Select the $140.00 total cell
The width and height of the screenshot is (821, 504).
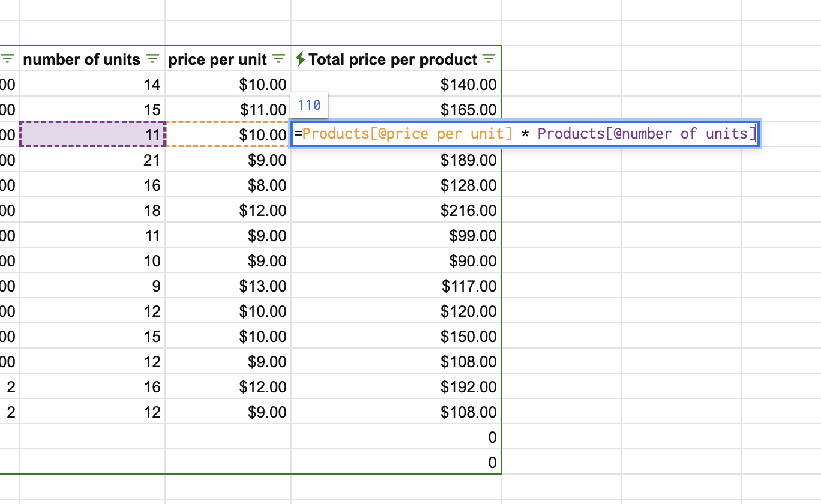tap(396, 85)
